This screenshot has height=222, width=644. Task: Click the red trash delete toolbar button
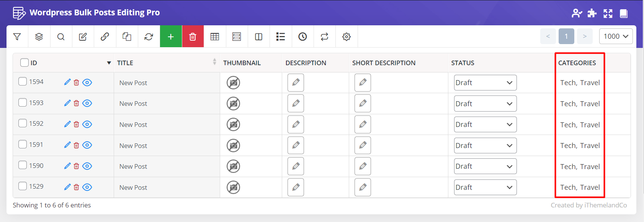point(193,37)
